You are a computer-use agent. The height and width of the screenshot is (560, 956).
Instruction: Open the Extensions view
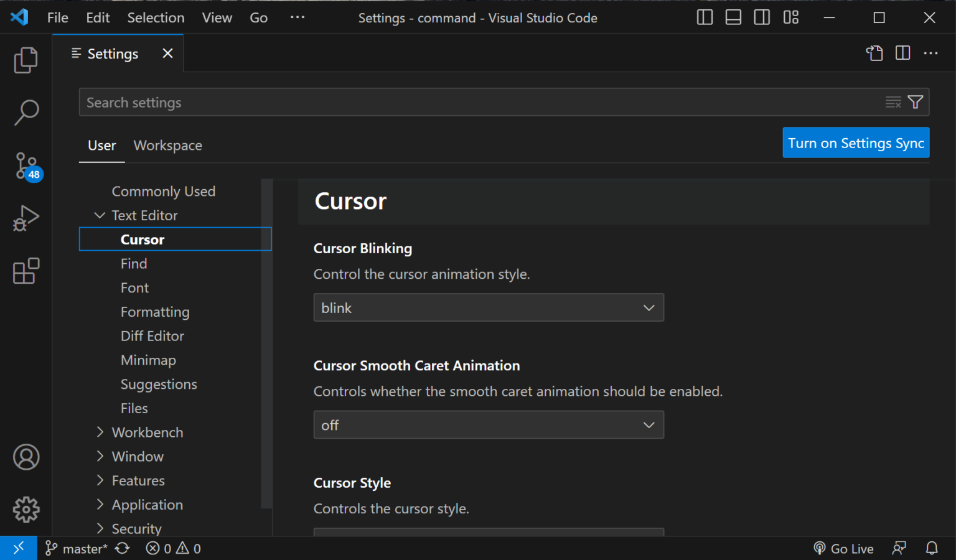click(26, 271)
